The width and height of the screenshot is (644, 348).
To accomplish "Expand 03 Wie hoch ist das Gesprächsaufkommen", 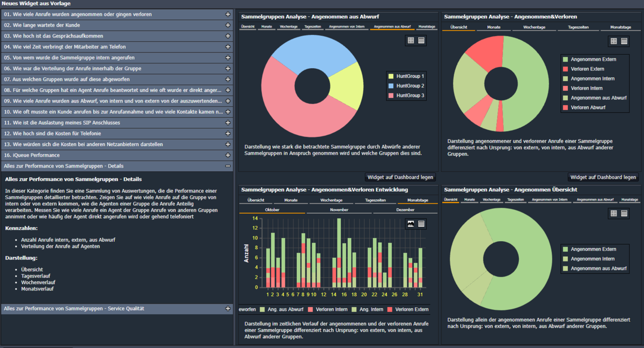I will 228,36.
